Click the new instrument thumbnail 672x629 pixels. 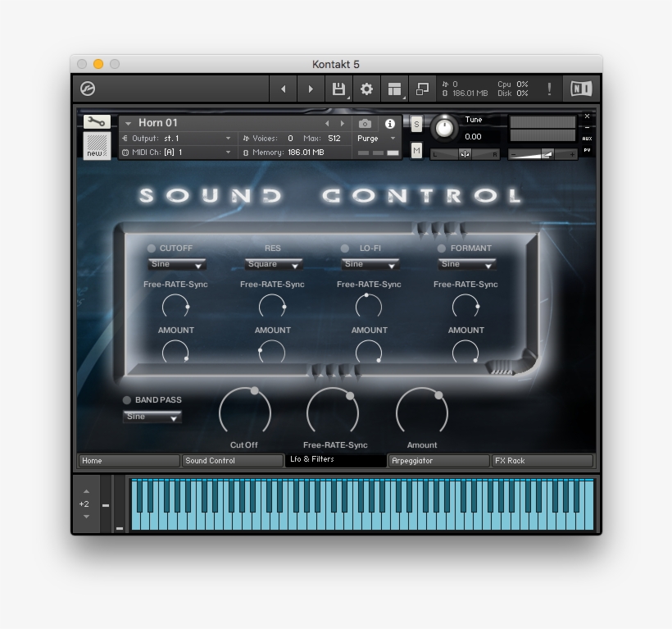[x=97, y=145]
